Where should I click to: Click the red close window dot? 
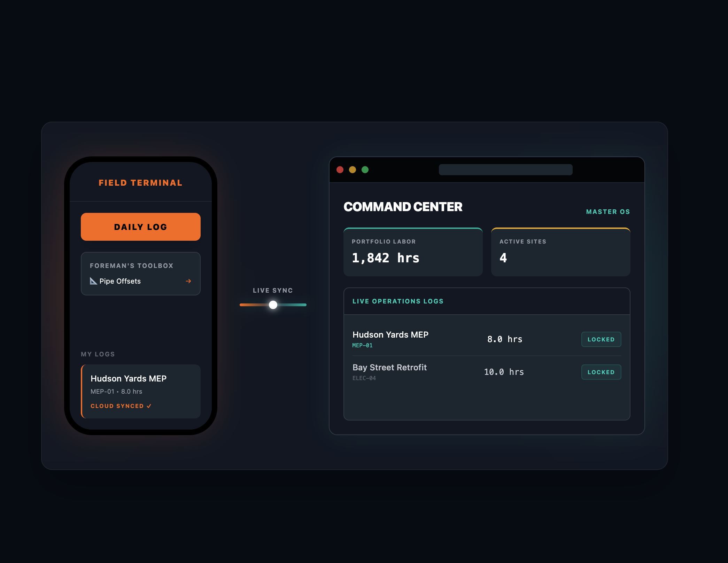click(x=340, y=170)
